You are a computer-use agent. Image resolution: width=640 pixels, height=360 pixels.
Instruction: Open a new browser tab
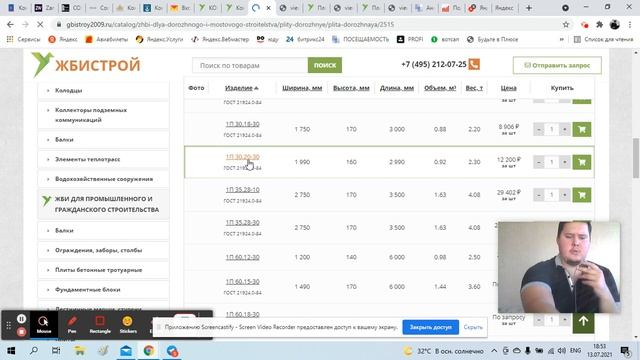529,8
